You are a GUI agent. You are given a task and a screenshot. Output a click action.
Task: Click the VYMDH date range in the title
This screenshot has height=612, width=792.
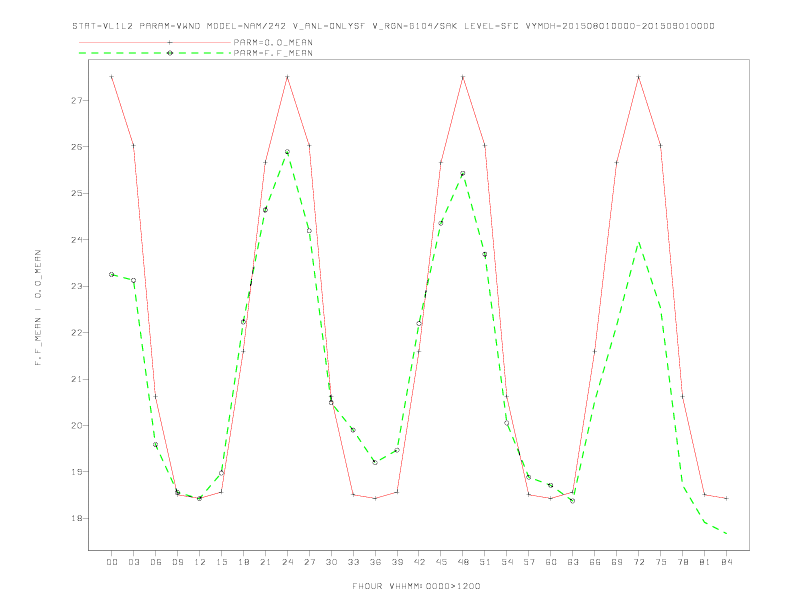point(620,26)
